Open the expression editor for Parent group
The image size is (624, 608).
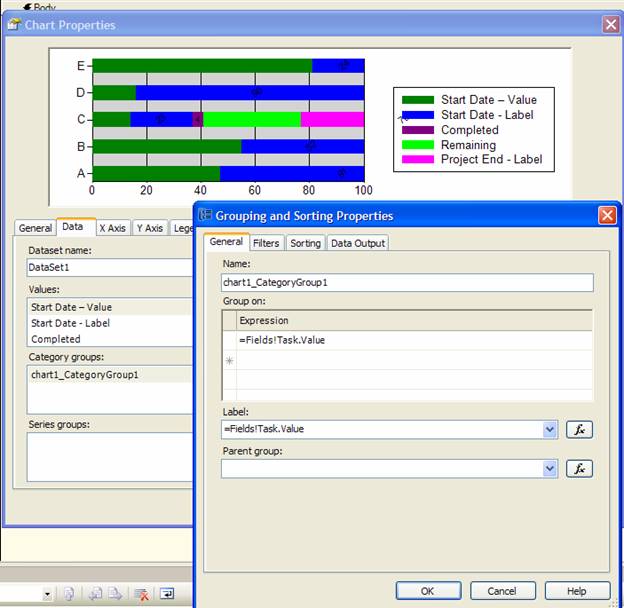[x=579, y=468]
